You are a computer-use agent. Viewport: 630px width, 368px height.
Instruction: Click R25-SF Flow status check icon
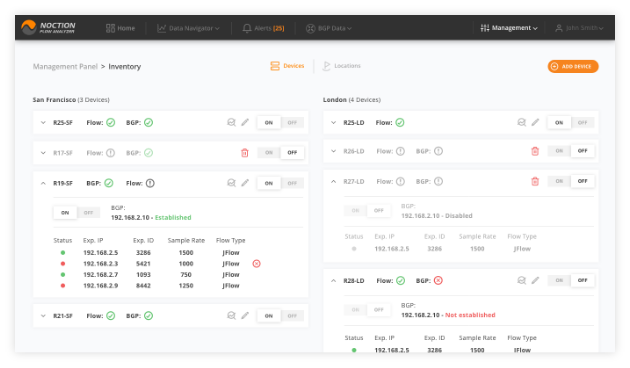[x=110, y=123]
